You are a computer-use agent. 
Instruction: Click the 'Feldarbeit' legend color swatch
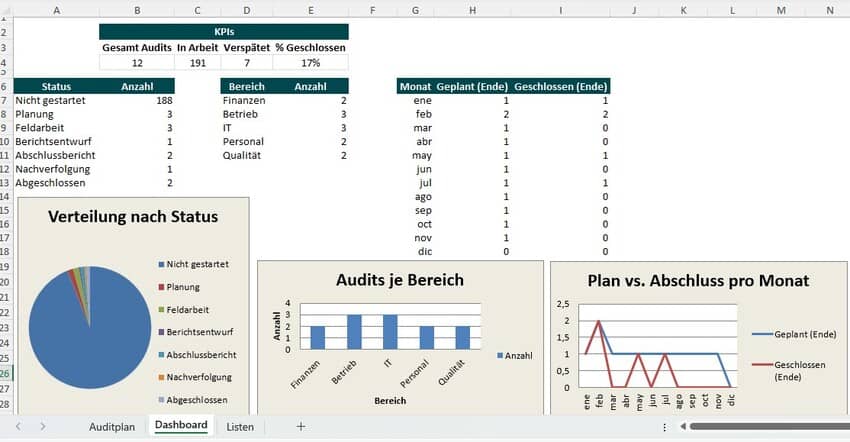click(161, 310)
